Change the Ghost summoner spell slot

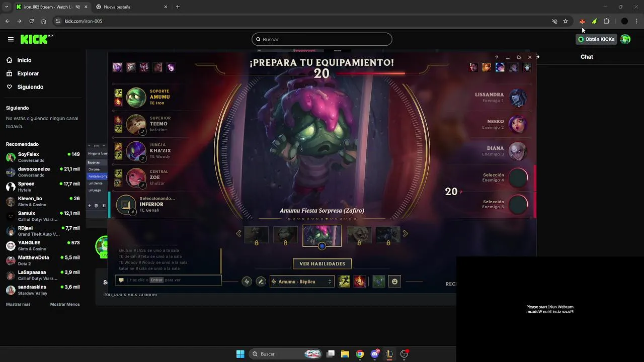pos(344,282)
